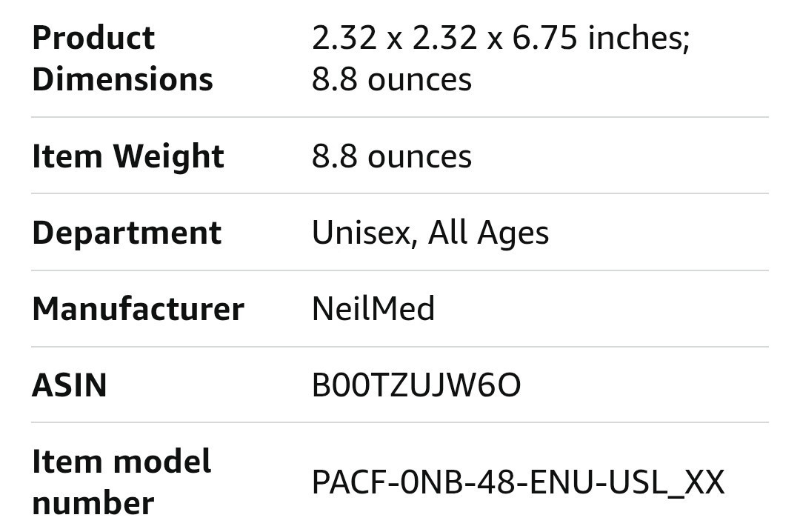Click the divider below Product Dimensions row
Screen dimensions: 800x532
[400, 117]
